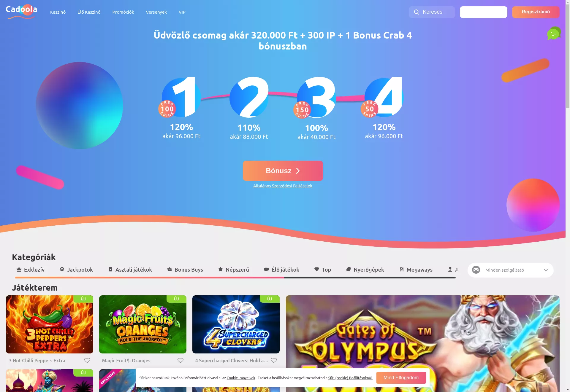The image size is (570, 392).
Task: Select the Megaways category
Action: [x=416, y=270]
